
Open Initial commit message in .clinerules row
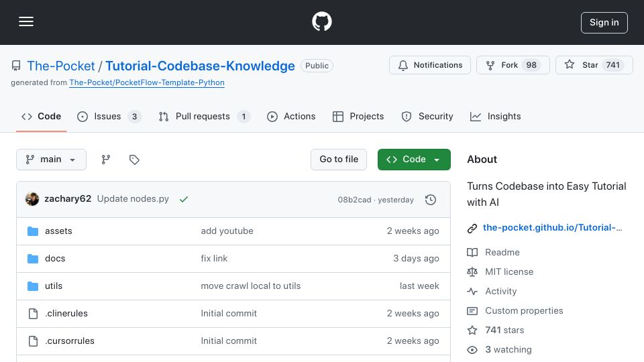(x=229, y=314)
